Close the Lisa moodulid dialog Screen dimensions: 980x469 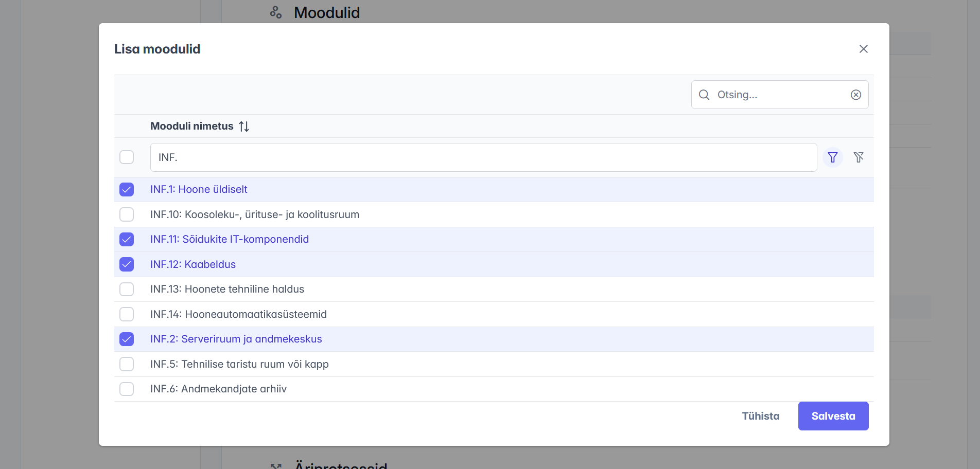point(863,49)
